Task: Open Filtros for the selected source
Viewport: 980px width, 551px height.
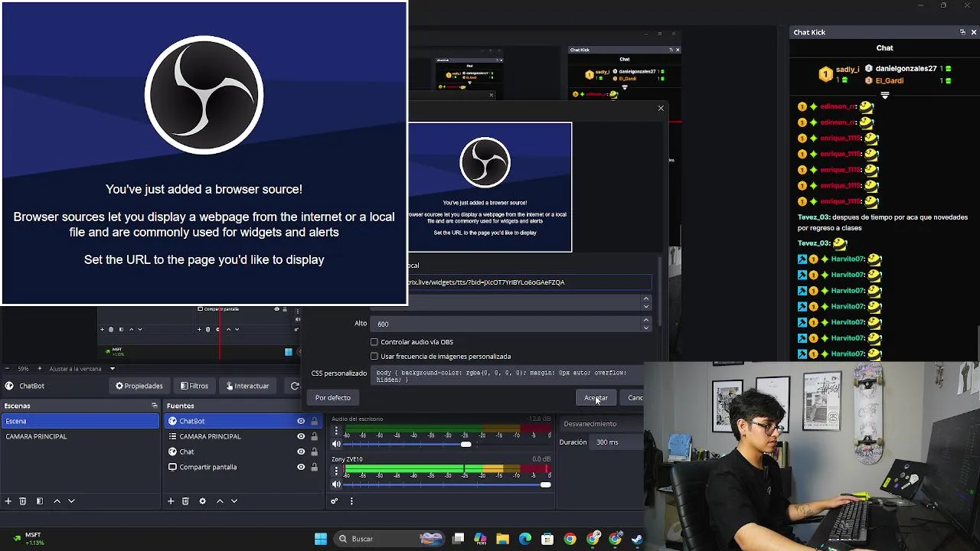Action: pyautogui.click(x=194, y=386)
